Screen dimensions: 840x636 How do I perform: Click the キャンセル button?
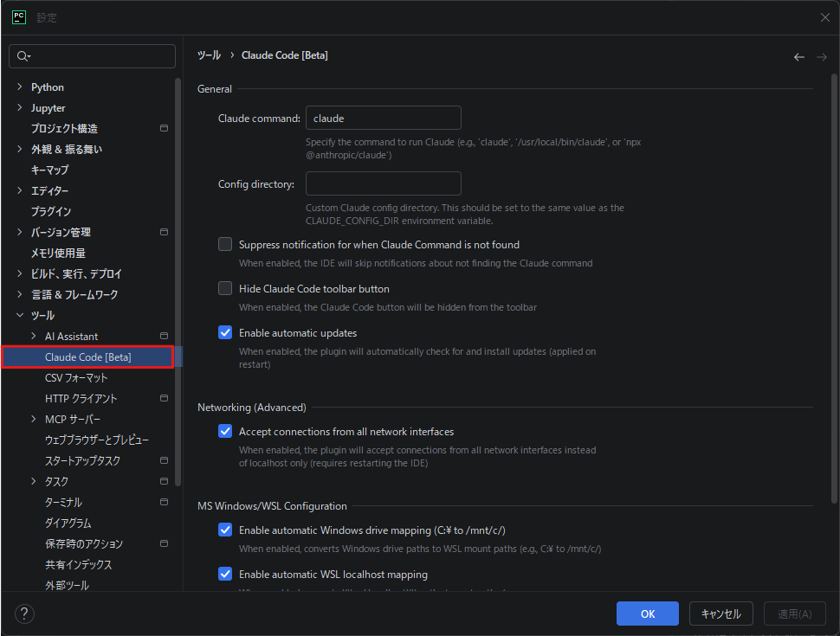[720, 614]
